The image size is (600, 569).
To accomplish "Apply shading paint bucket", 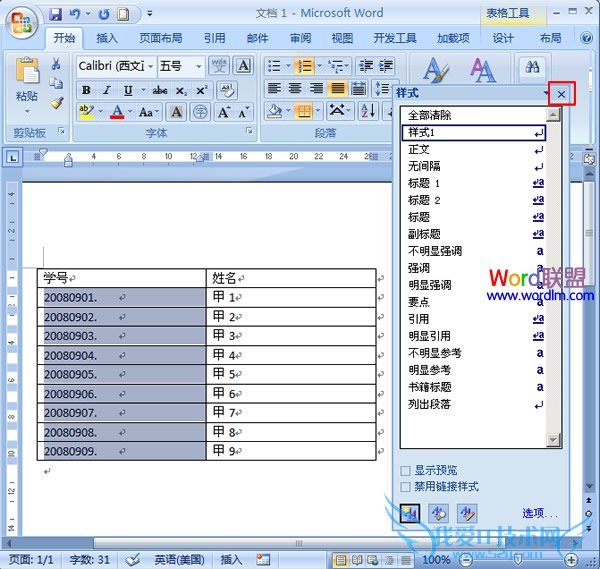I will click(274, 111).
